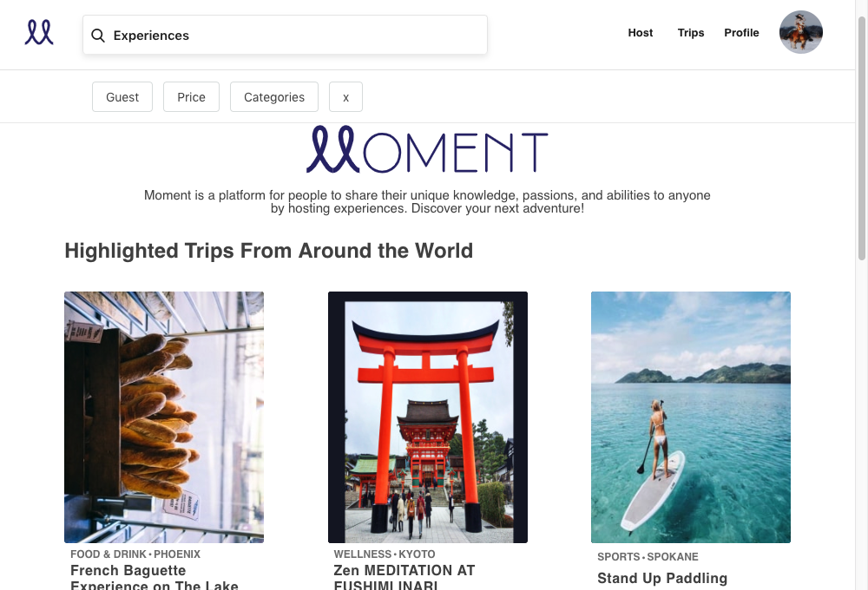Clear filters with the x button
The width and height of the screenshot is (868, 590).
345,97
